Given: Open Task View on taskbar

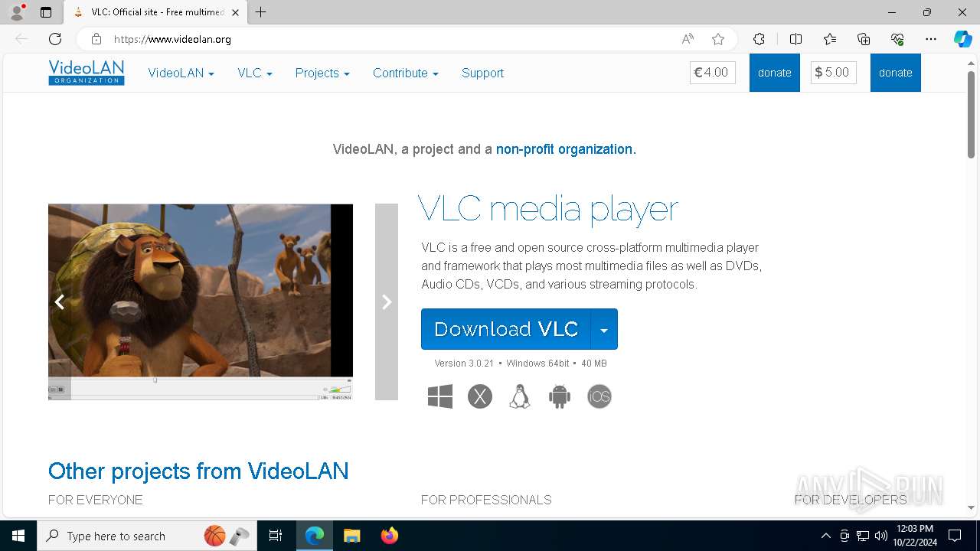Looking at the screenshot, I should point(276,536).
